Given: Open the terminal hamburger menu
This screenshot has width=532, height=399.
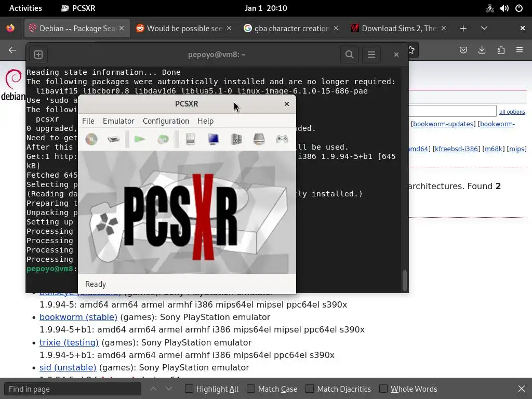Looking at the screenshot, I should pos(371,55).
